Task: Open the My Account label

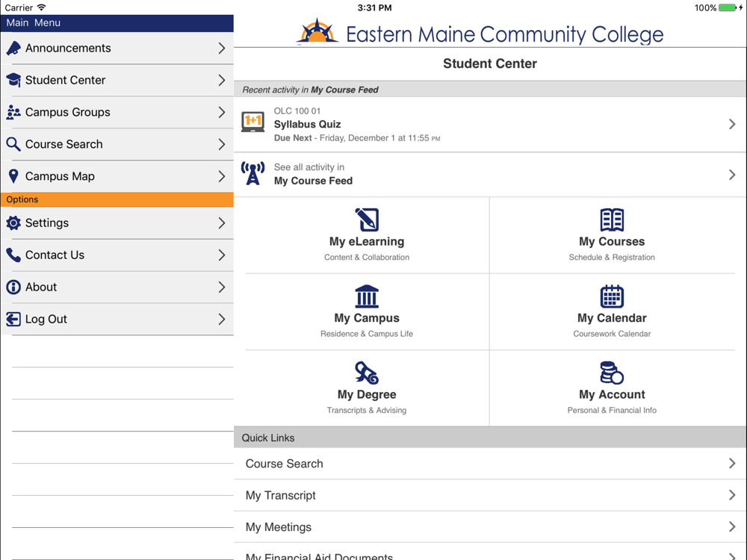Action: click(613, 394)
